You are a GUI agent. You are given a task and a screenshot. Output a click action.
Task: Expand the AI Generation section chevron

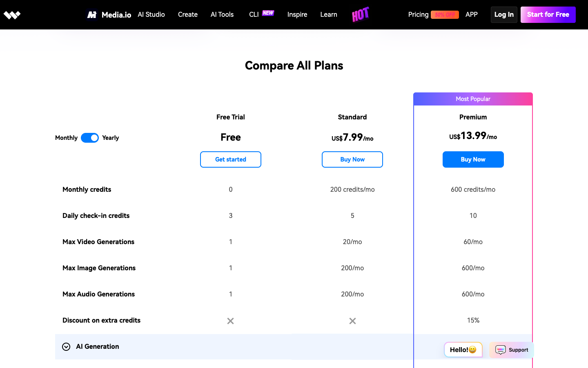66,347
